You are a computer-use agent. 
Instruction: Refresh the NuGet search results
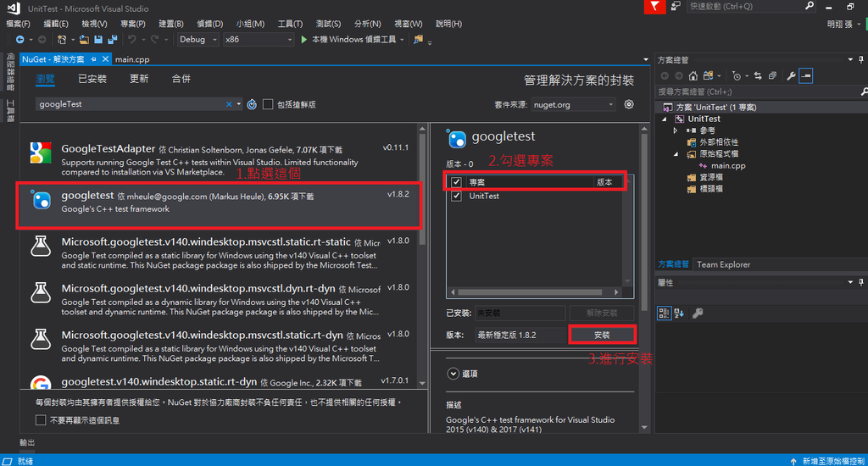(252, 104)
